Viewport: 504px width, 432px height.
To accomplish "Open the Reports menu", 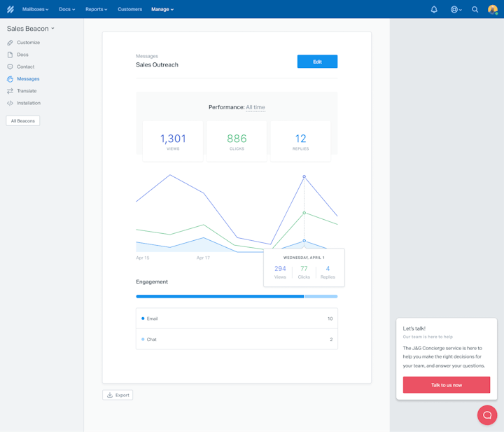I will pos(96,9).
